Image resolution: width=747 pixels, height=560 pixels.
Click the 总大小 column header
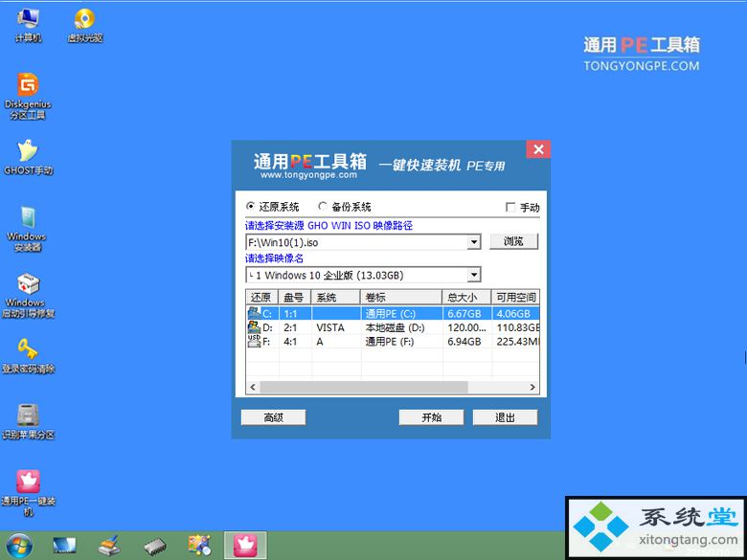[466, 297]
